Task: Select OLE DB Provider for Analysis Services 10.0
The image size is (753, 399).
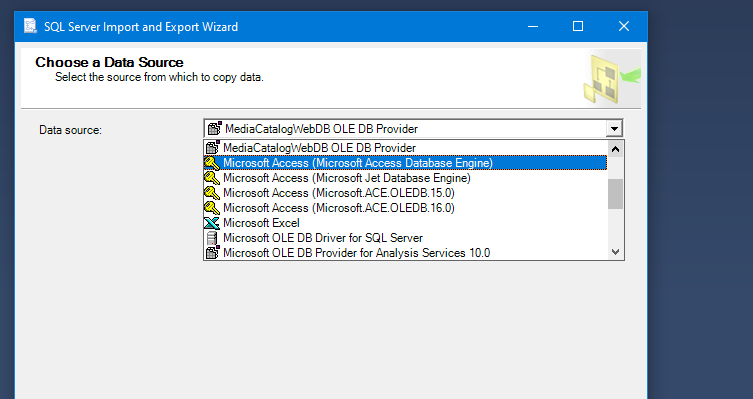Action: (x=405, y=253)
